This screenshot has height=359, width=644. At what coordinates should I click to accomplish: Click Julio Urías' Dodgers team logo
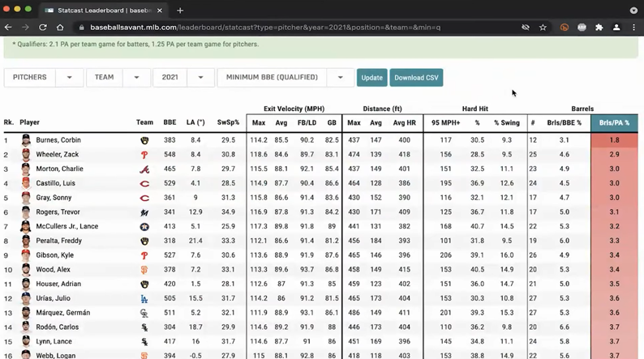click(144, 298)
